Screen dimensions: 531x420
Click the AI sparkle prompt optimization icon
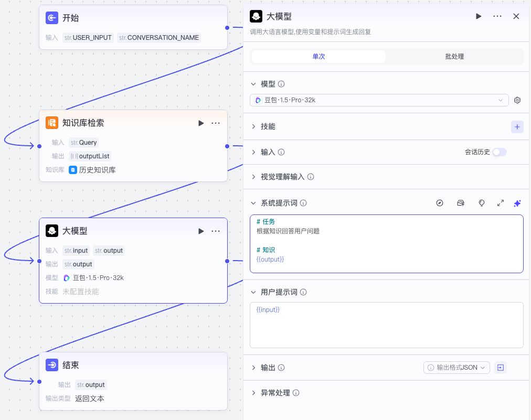(x=517, y=203)
